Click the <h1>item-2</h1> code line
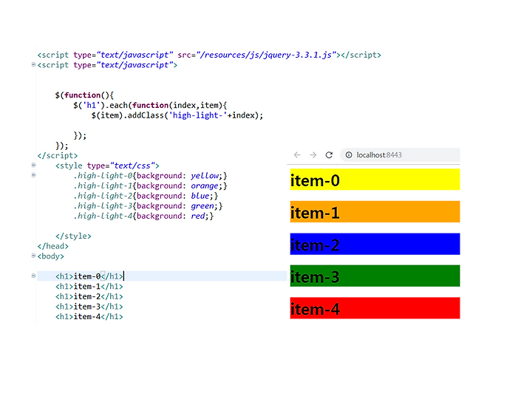532x399 pixels. 89,296
